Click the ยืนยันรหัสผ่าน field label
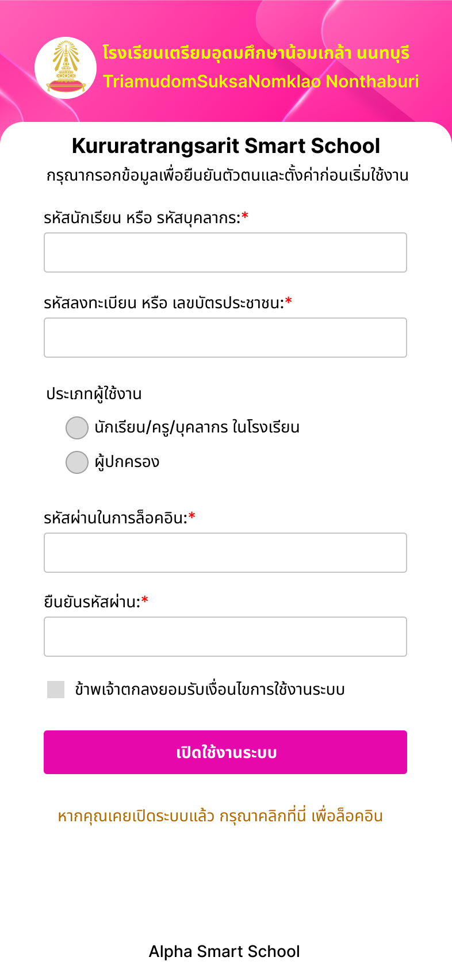The height and width of the screenshot is (980, 452). [x=92, y=602]
